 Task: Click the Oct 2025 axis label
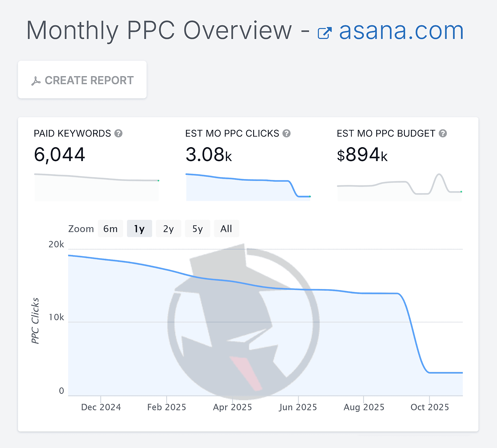[430, 407]
